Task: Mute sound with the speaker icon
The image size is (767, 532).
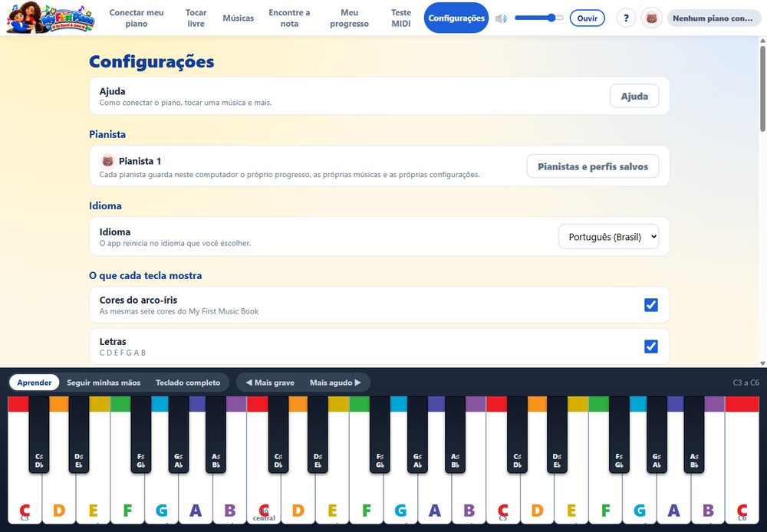Action: point(501,18)
